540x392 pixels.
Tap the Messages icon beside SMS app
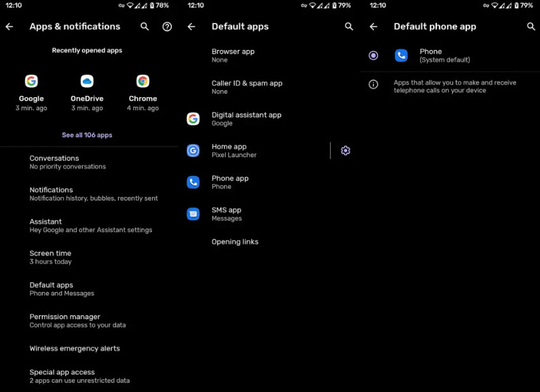tap(193, 214)
